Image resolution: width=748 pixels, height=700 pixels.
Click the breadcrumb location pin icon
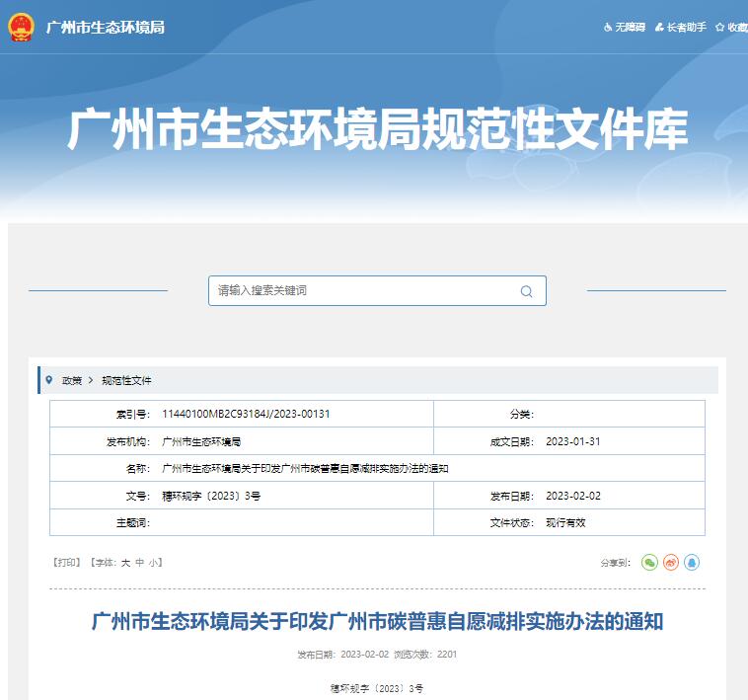click(48, 380)
